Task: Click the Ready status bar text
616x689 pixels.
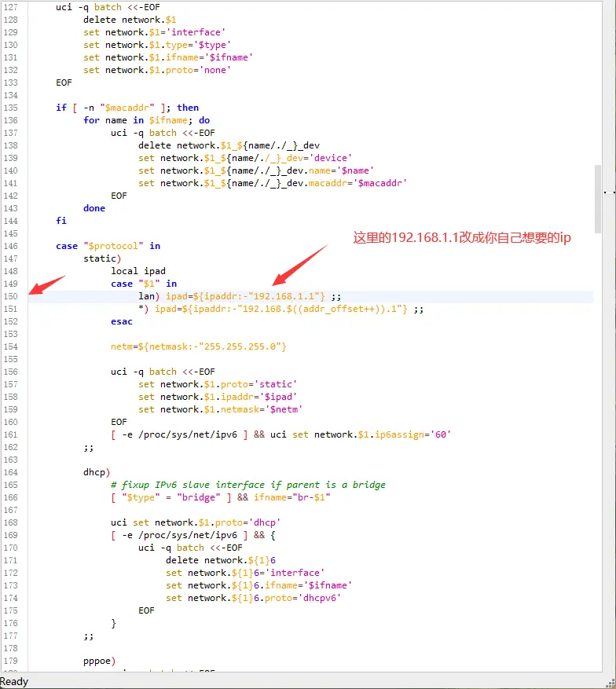Action: pyautogui.click(x=14, y=681)
